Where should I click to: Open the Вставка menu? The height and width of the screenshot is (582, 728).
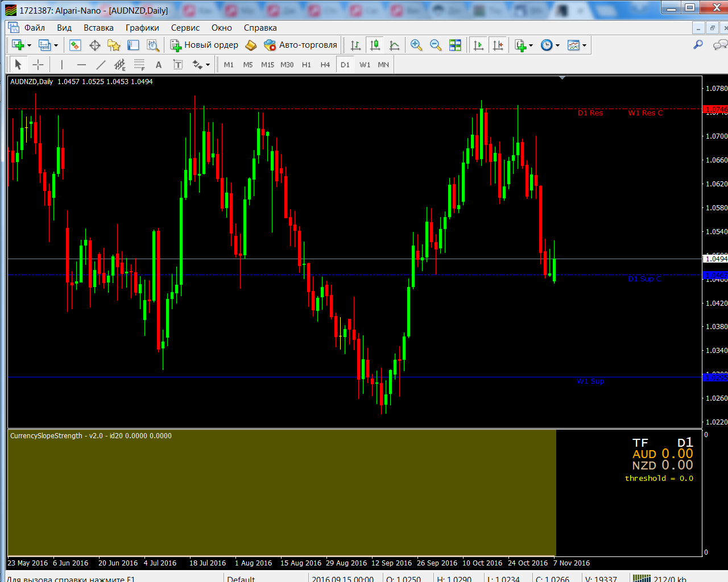(x=98, y=27)
